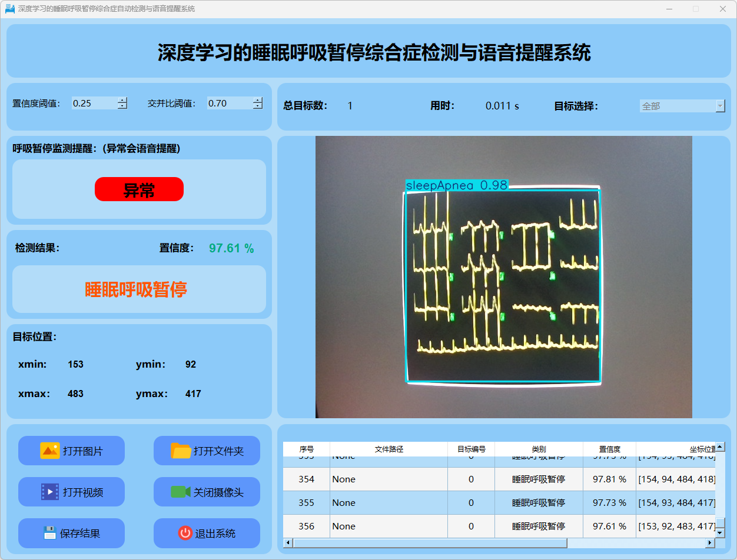Click the 文件路径 column header in results table
737x560 pixels.
pos(389,449)
